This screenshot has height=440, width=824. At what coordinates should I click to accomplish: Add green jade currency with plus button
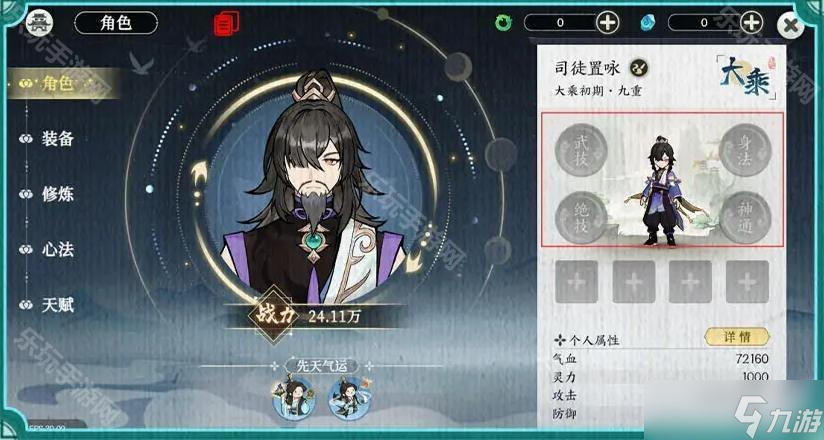coord(607,23)
